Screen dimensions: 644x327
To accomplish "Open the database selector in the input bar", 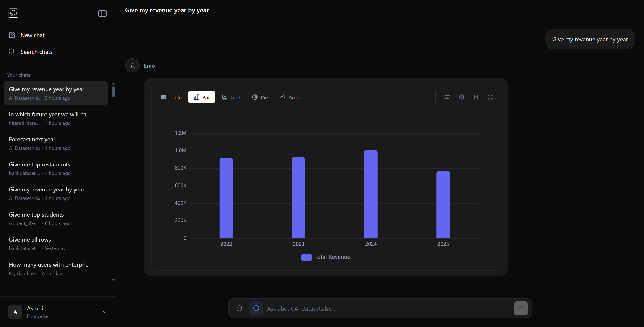I will [239, 308].
